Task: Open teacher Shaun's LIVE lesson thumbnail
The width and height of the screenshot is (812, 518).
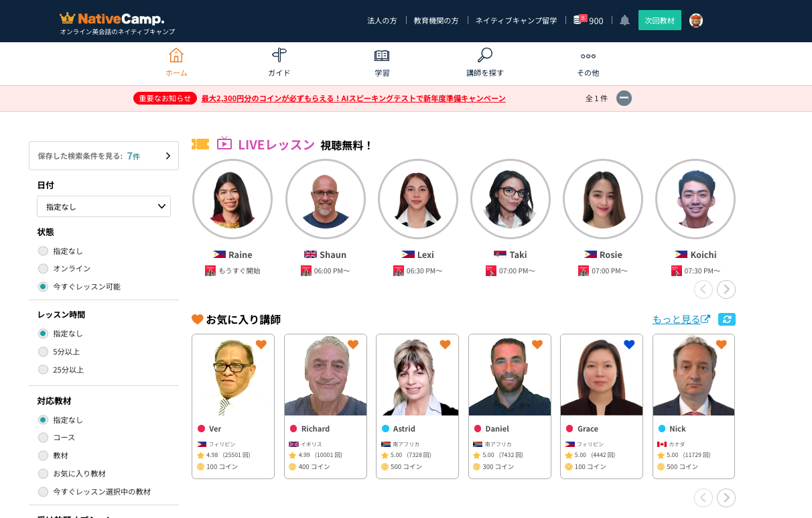Action: [x=325, y=199]
